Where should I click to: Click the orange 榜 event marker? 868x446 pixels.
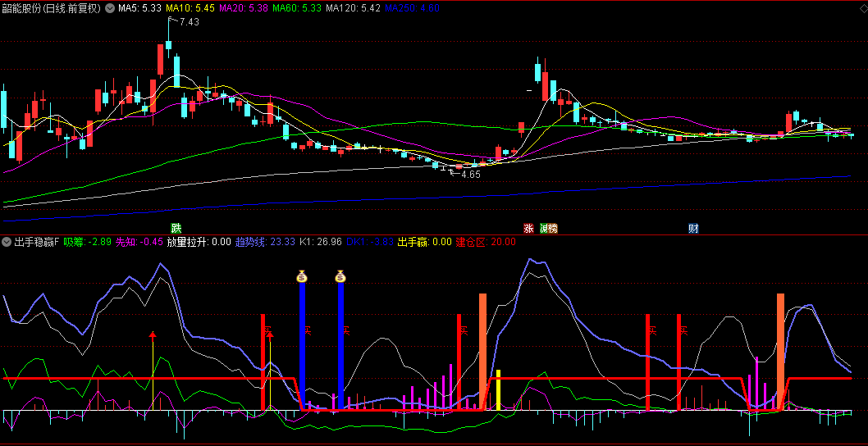click(553, 228)
